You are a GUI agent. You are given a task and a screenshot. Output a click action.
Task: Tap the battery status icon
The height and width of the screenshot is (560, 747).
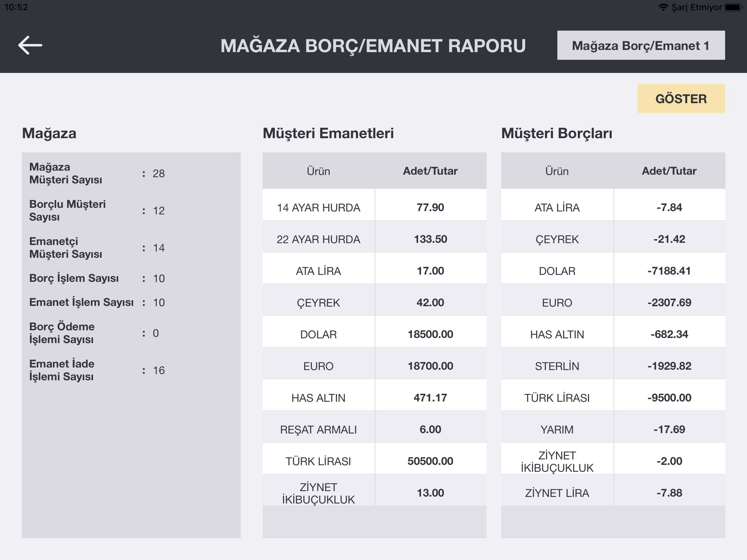coord(734,7)
